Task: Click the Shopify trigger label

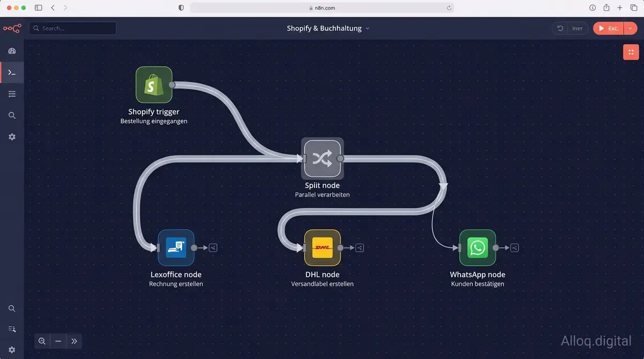Action: click(154, 112)
